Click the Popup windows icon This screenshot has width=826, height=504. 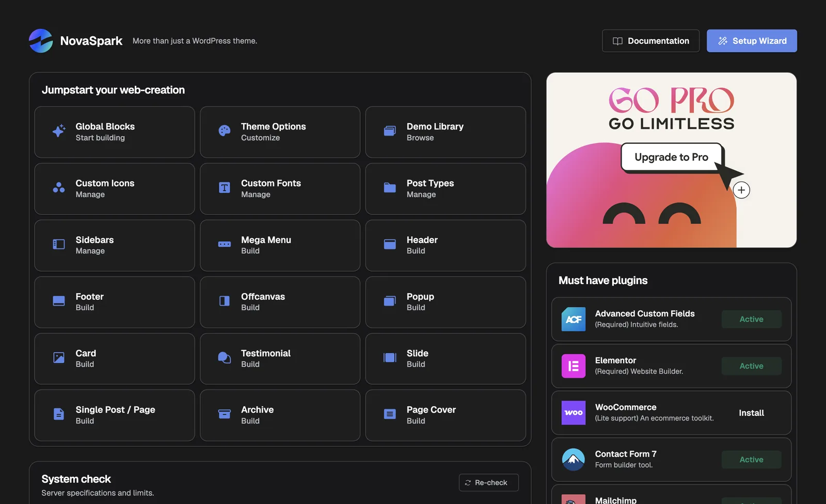(x=390, y=301)
